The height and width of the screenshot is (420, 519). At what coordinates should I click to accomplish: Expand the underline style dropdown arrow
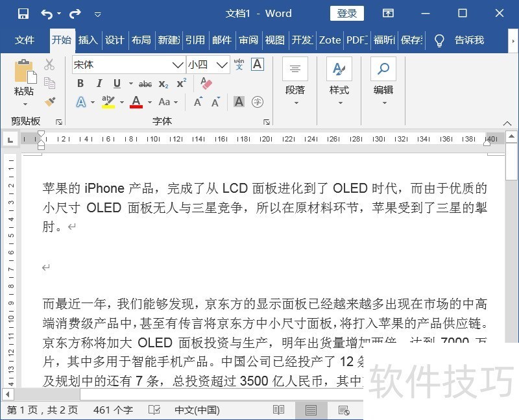[x=130, y=83]
